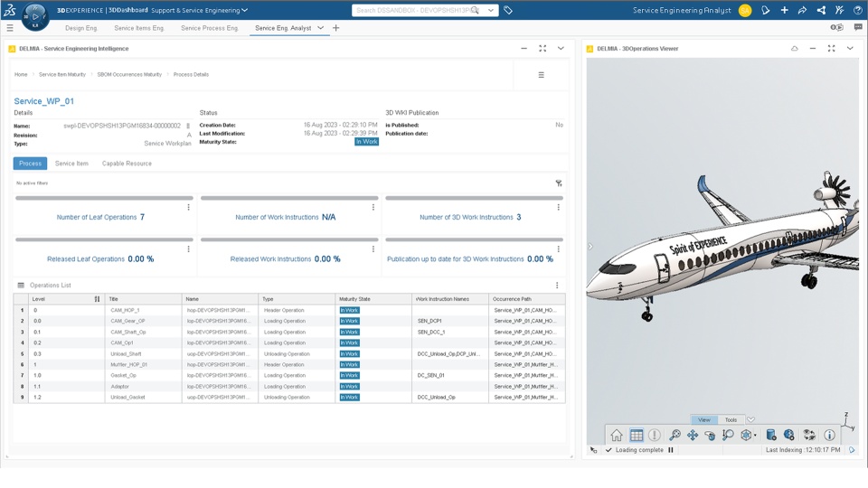This screenshot has width=868, height=488.
Task: Click the plus Add icon in top bar
Action: click(x=785, y=10)
